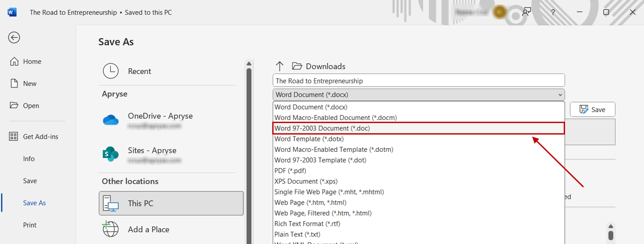Go up one folder level arrow
This screenshot has height=244, width=644.
coord(280,66)
